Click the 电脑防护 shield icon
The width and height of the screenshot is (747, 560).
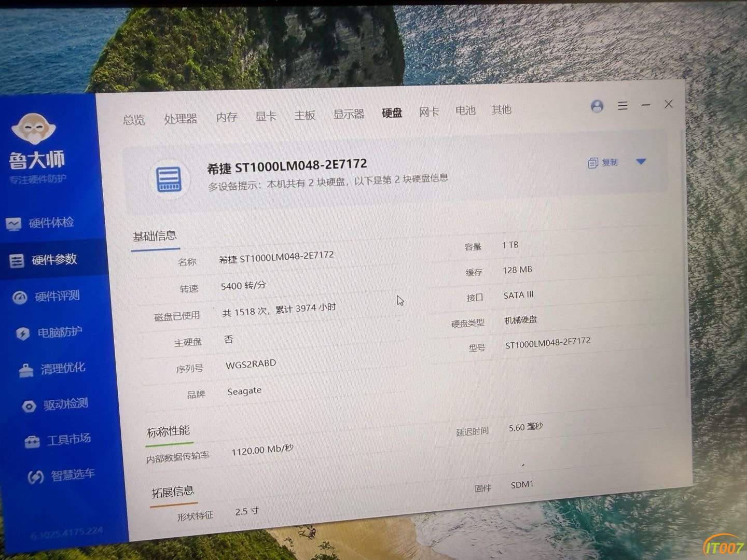coord(23,333)
